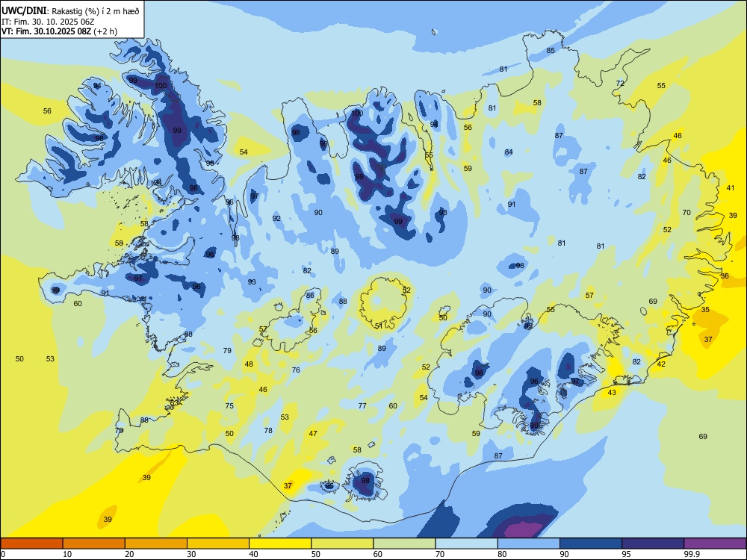Click the humidity value 85 on the map
The width and height of the screenshot is (747, 560).
coord(551,51)
